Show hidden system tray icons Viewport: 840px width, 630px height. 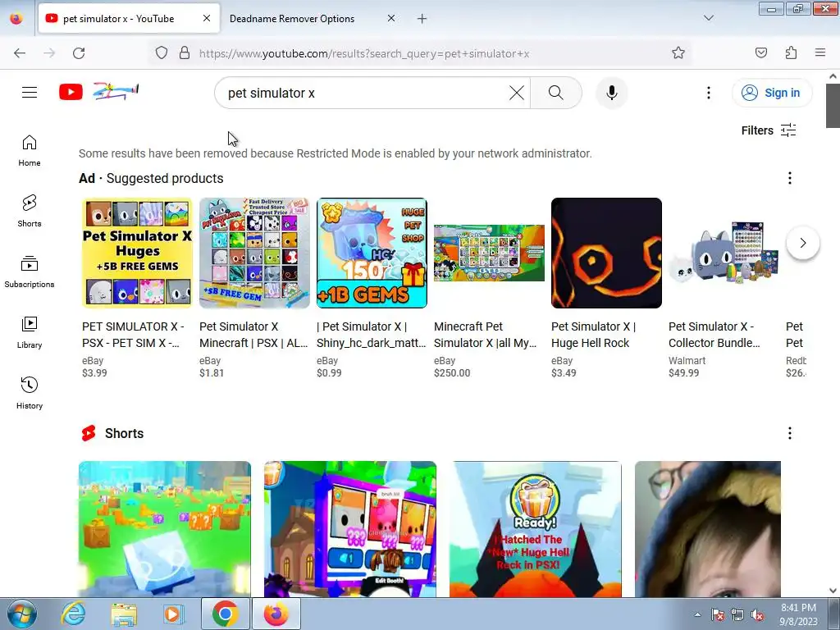(x=697, y=614)
